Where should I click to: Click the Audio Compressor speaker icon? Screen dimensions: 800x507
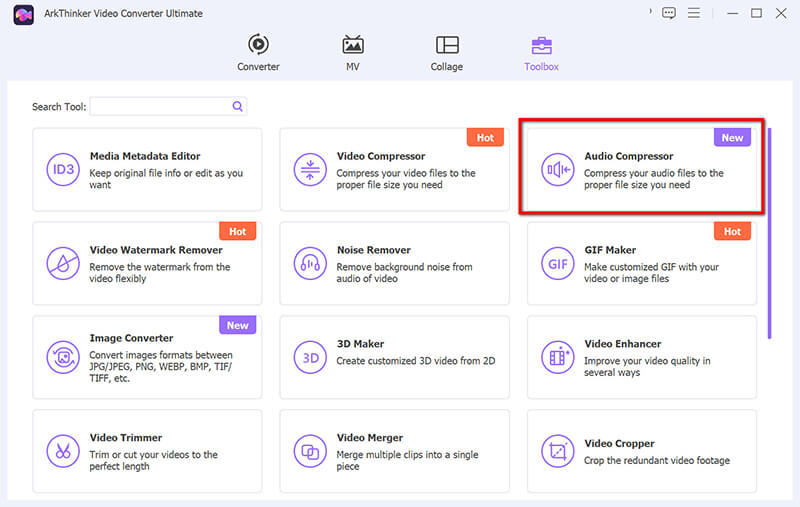(558, 169)
